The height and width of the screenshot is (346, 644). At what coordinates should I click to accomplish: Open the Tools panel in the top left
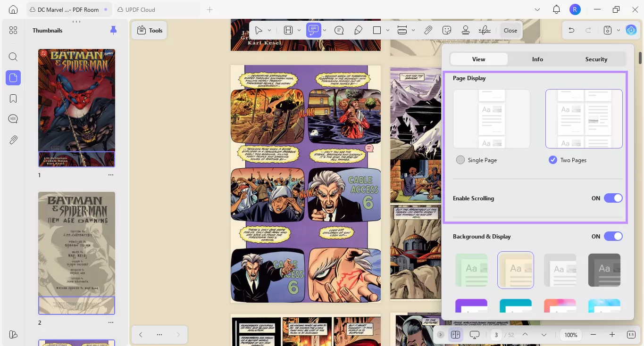point(149,30)
